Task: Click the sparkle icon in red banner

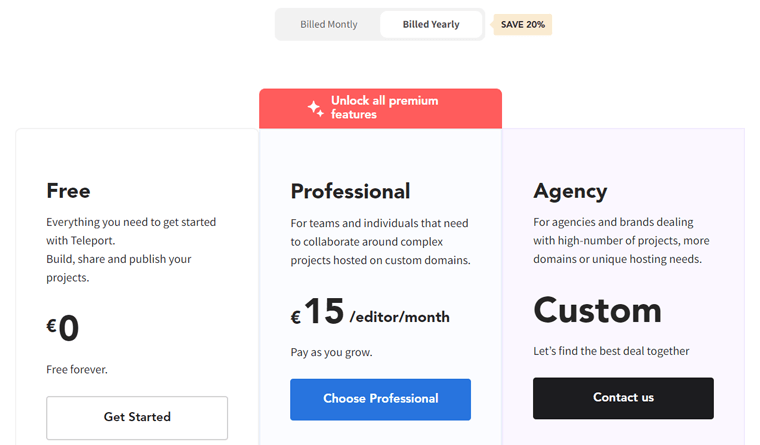Action: point(316,108)
